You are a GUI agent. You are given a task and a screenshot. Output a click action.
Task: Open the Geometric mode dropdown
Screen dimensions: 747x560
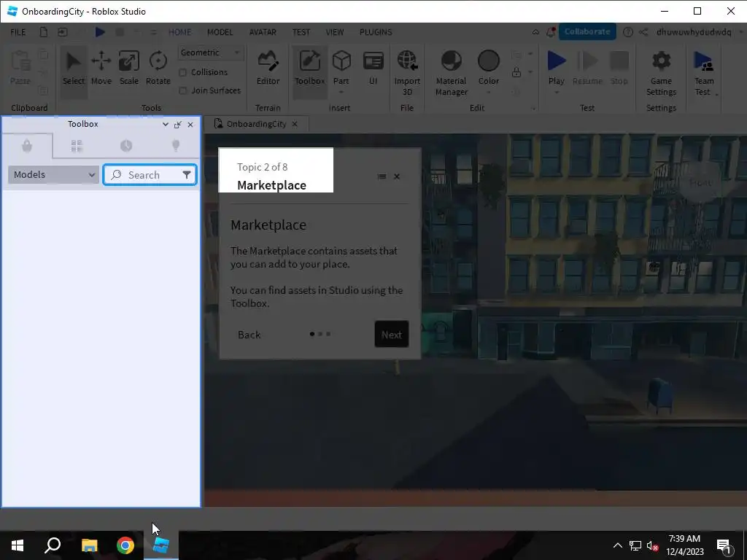click(211, 52)
